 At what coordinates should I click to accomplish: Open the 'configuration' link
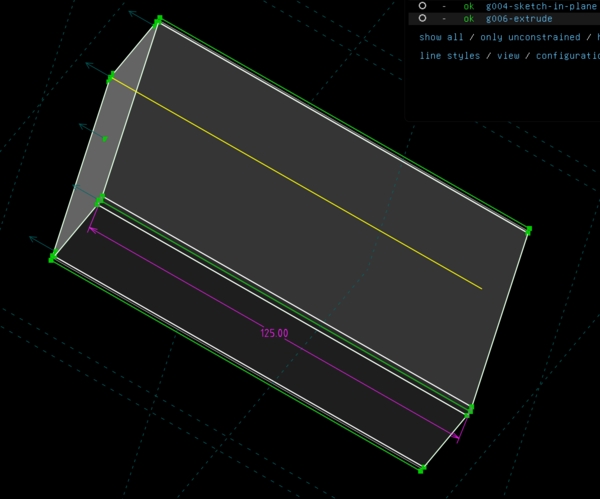(x=567, y=56)
